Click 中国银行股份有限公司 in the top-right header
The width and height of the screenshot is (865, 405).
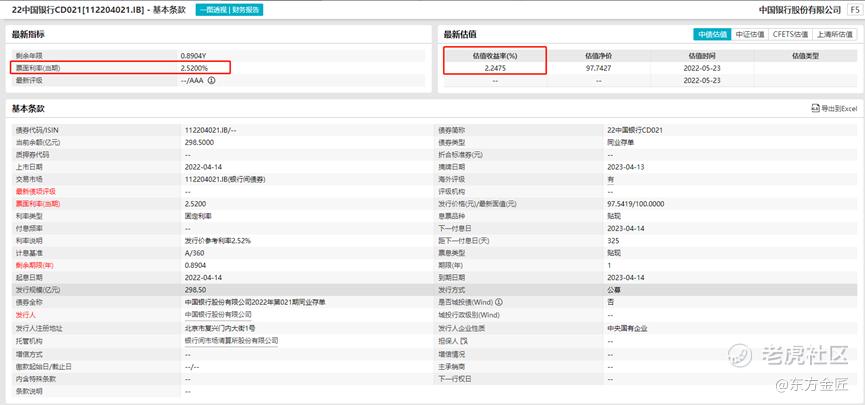click(800, 10)
